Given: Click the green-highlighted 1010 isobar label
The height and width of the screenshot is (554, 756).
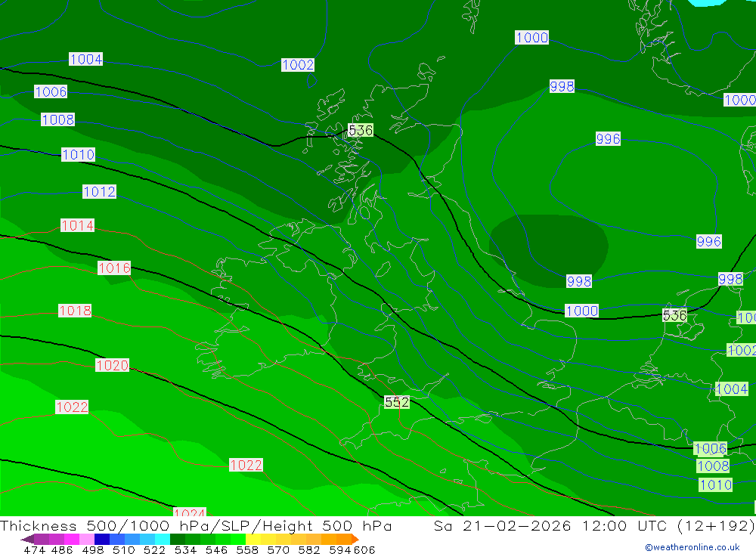Looking at the screenshot, I should [715, 484].
